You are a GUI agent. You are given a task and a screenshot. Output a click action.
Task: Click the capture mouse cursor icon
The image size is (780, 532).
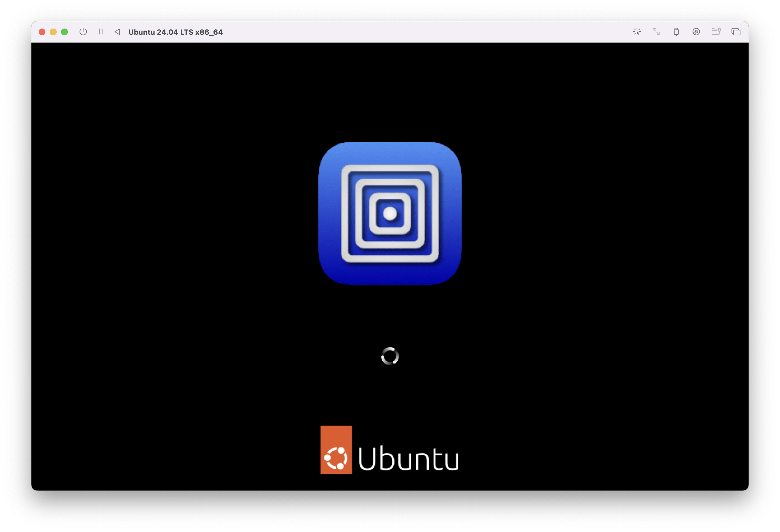637,32
